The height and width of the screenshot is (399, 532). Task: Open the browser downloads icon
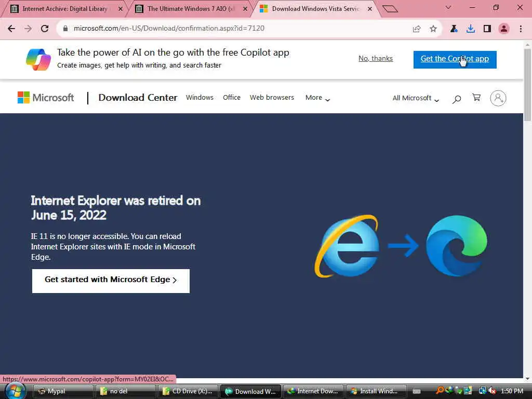tap(471, 29)
